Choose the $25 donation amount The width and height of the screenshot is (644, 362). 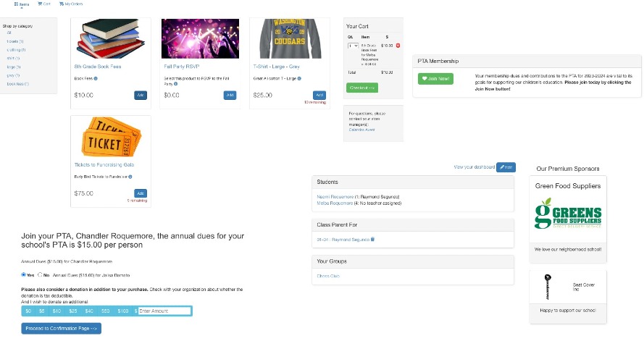tap(72, 311)
